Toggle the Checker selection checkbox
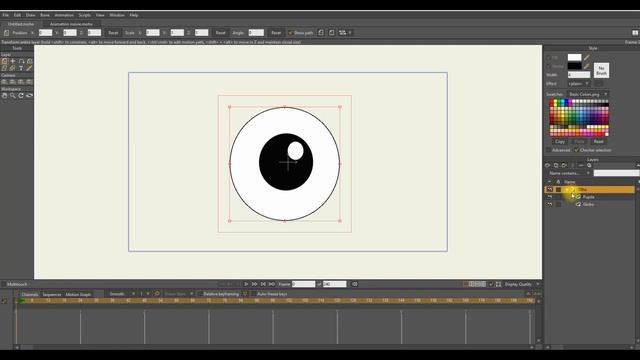640x360 pixels. [x=577, y=150]
